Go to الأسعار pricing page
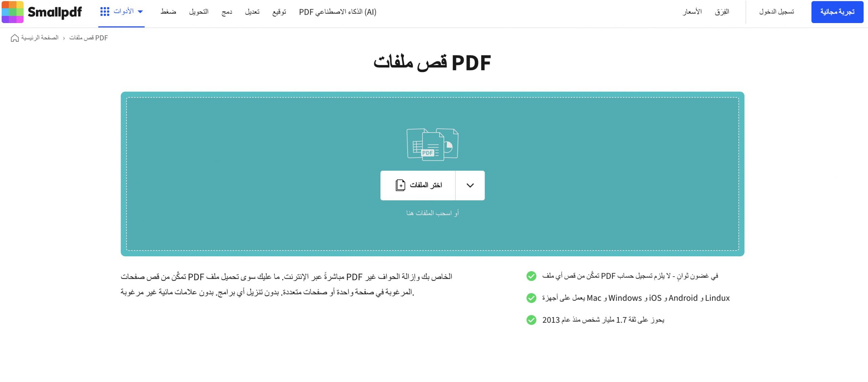The width and height of the screenshot is (868, 382). 692,12
